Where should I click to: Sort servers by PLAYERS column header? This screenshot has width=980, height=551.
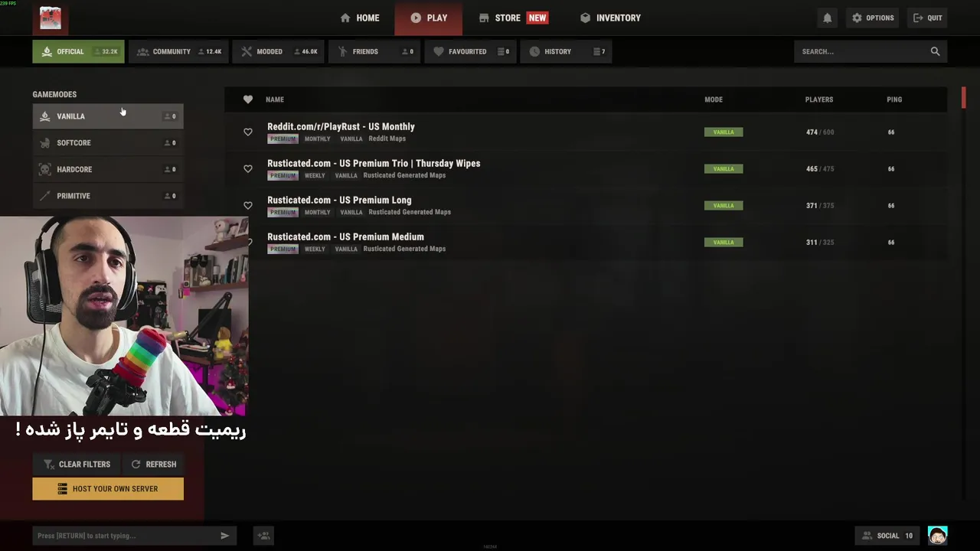coord(819,99)
